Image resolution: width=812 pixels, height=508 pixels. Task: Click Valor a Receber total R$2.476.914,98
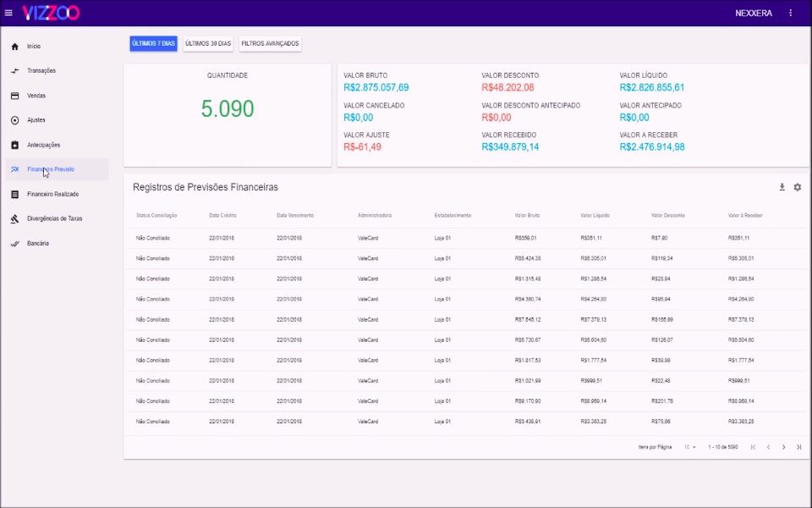coord(652,147)
